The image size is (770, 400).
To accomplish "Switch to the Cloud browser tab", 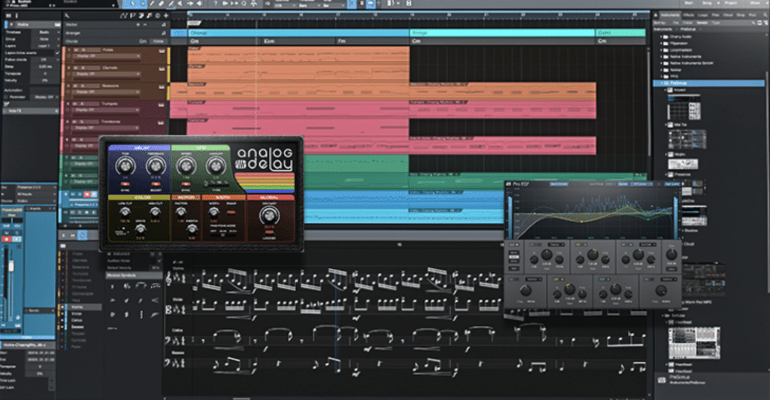I will point(728,15).
